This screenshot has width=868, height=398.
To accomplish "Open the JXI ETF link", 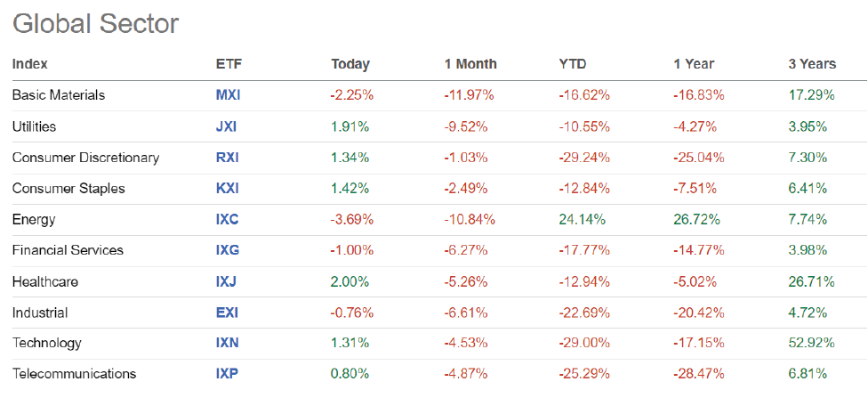I will click(x=226, y=126).
